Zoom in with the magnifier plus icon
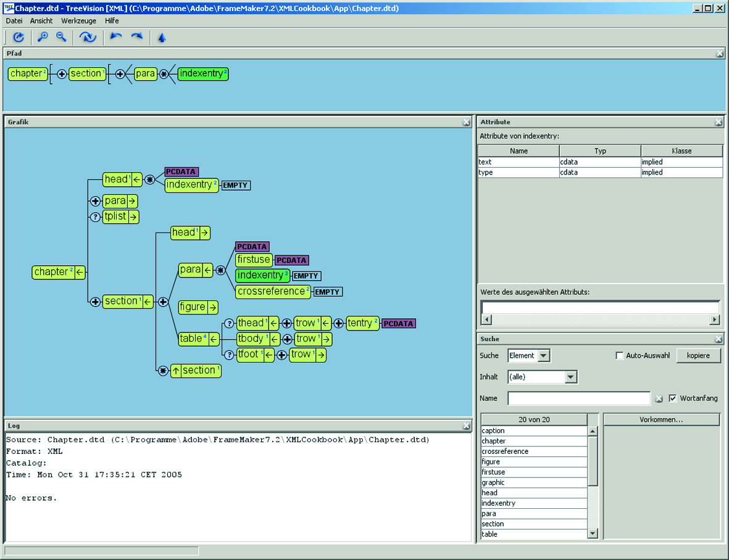Viewport: 729px width, 560px height. point(43,37)
